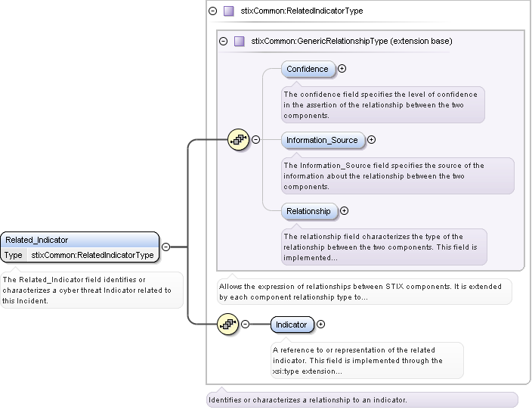
Task: Expand the Confidence element with plus button
Action: (342, 69)
